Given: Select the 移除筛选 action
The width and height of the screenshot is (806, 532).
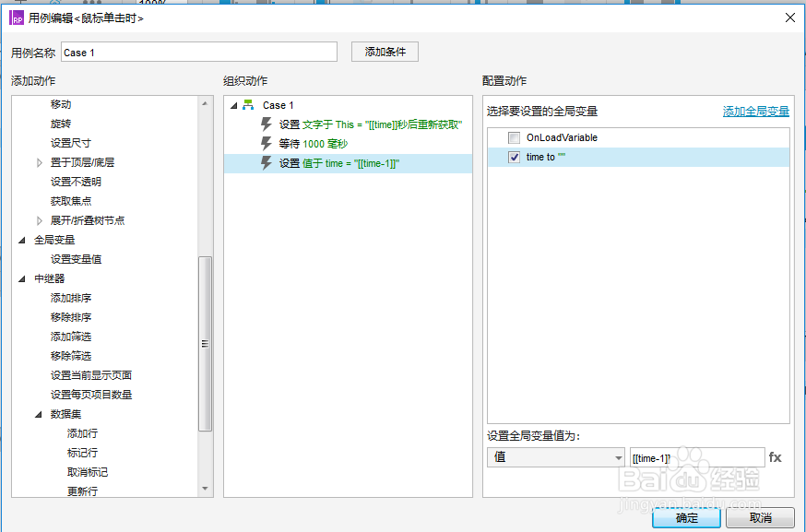Looking at the screenshot, I should click(x=71, y=356).
